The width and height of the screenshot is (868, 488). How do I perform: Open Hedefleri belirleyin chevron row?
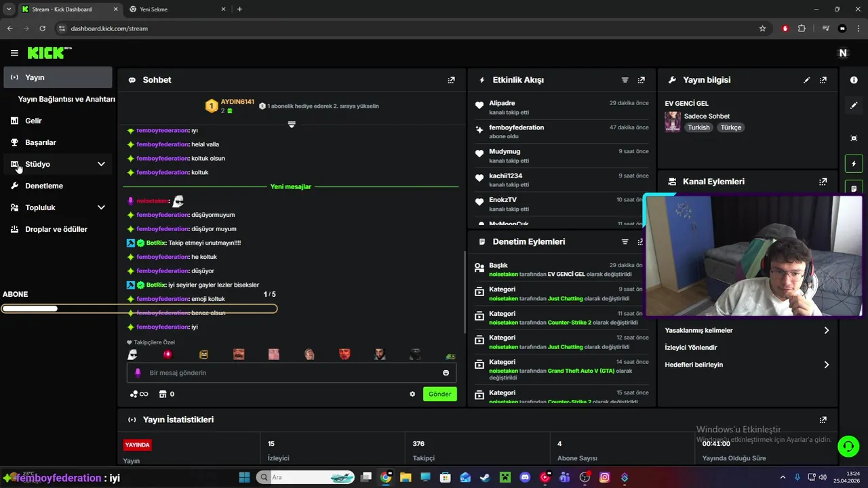[747, 365]
